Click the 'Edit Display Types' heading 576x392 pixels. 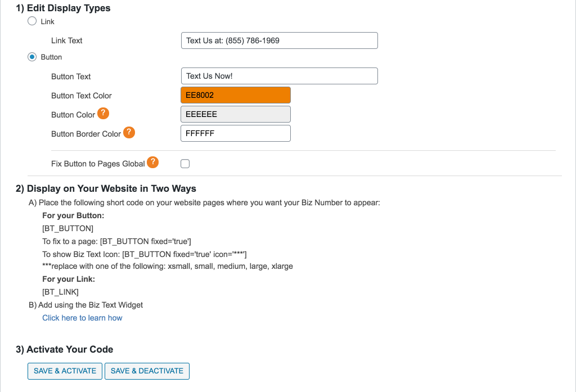click(63, 8)
